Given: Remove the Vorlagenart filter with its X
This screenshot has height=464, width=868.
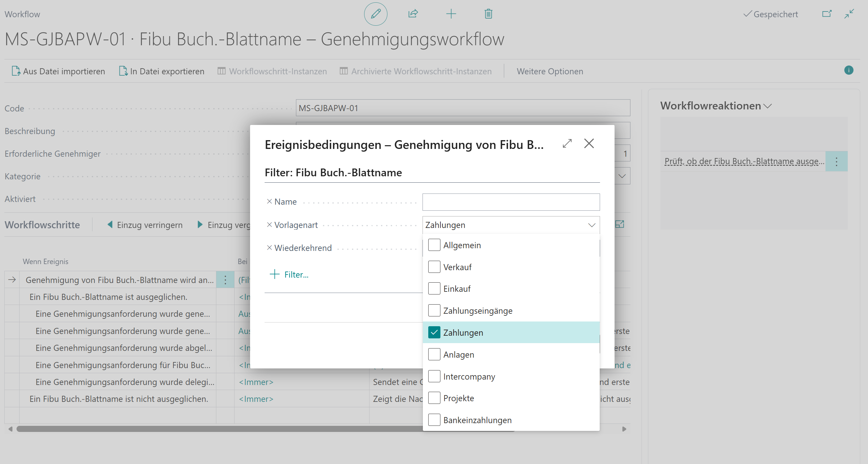Looking at the screenshot, I should coord(269,225).
